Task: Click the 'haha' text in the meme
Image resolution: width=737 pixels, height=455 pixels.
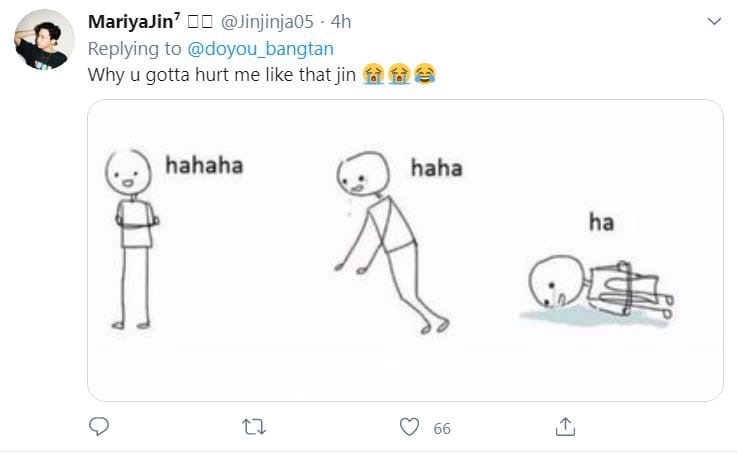Action: click(437, 168)
